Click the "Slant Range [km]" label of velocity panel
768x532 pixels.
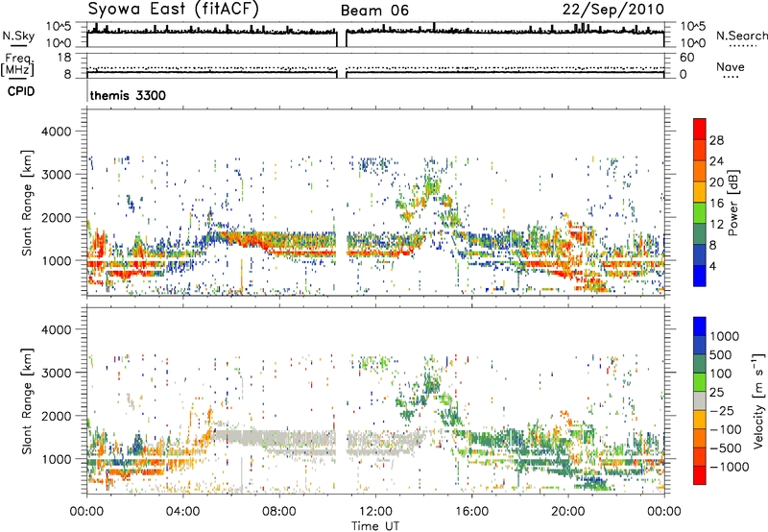click(27, 400)
